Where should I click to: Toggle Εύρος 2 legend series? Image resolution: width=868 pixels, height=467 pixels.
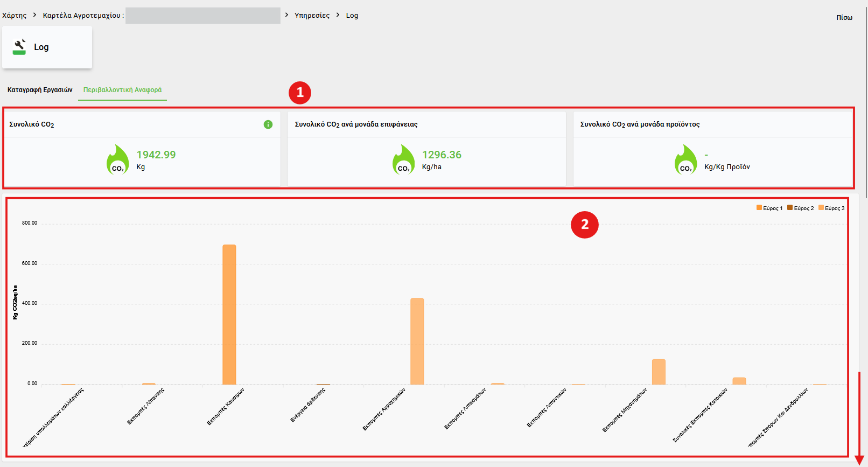800,208
